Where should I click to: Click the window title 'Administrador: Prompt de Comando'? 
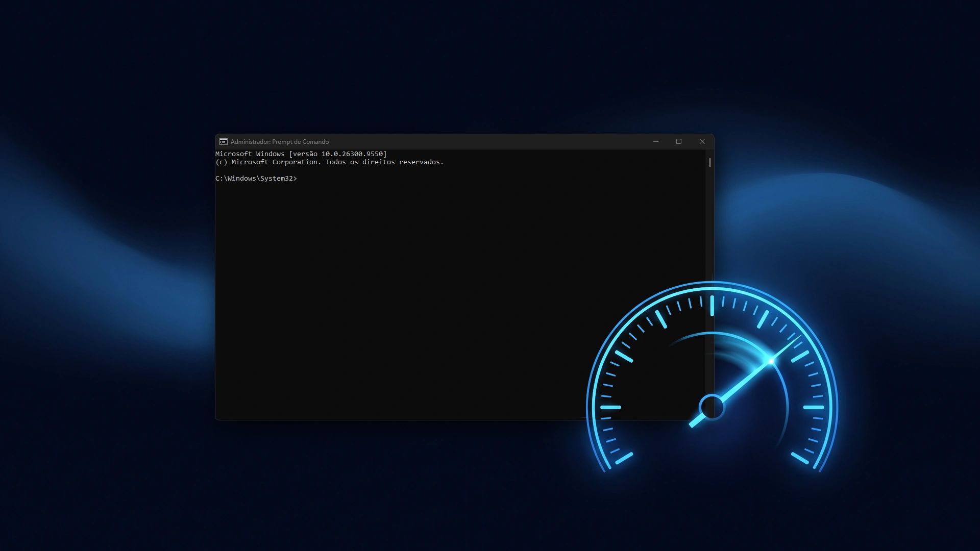280,142
